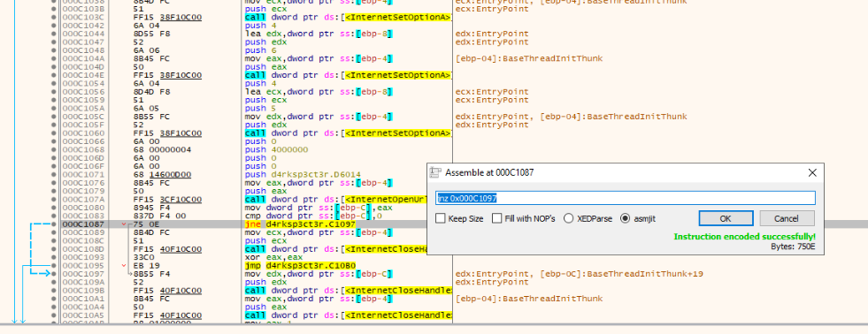Select lea ecx,dword ptr [ebp-8] instruction
Viewport: 868px width, 334px height.
click(319, 92)
